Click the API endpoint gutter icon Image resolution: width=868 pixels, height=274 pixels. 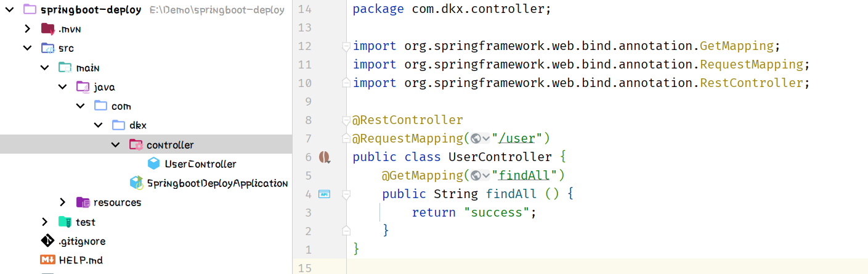click(x=324, y=194)
